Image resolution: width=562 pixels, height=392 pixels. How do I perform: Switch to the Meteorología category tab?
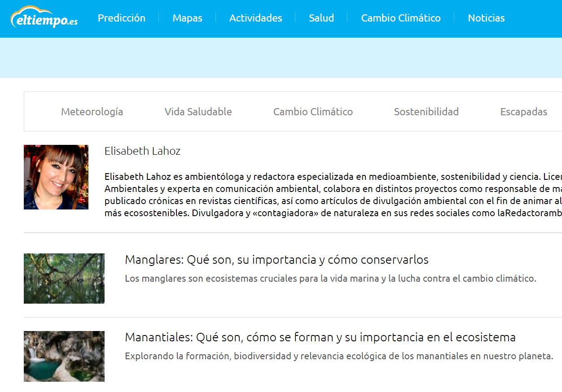92,112
